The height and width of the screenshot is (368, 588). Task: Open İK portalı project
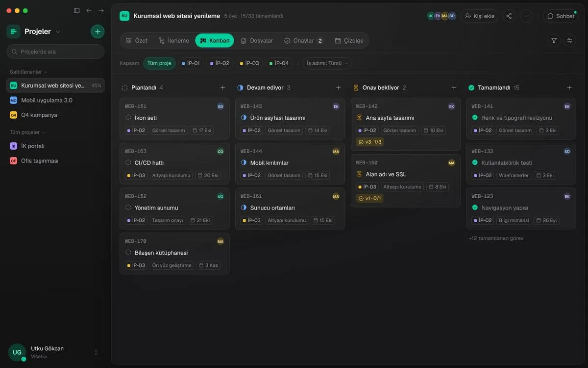pyautogui.click(x=55, y=146)
